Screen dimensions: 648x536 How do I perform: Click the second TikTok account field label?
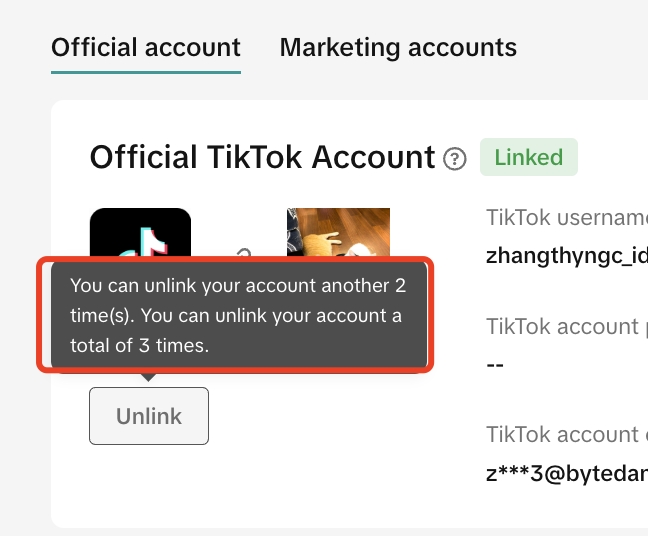click(566, 326)
